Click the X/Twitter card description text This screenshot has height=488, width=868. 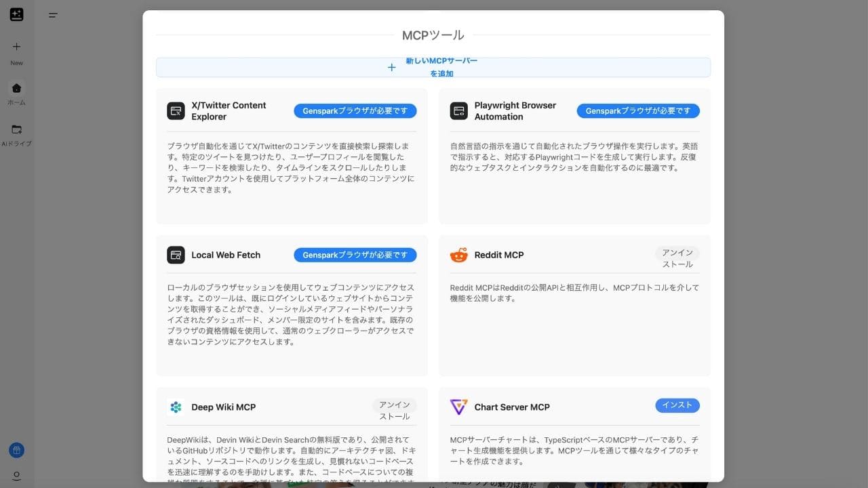291,168
